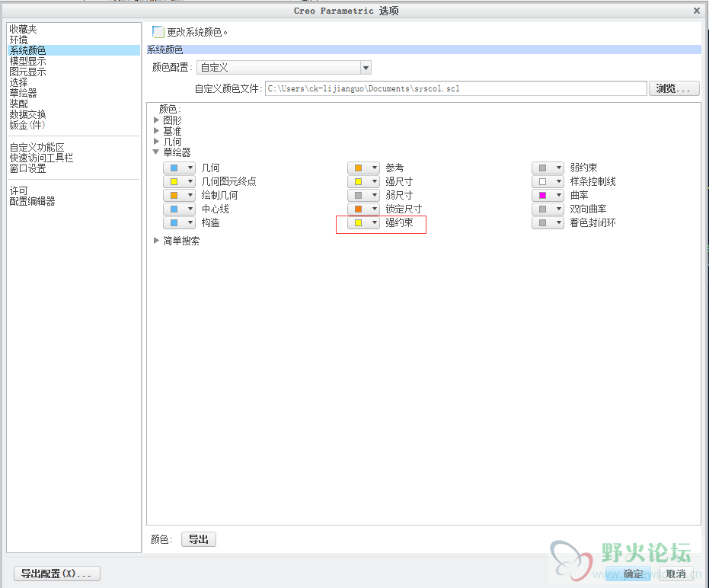Image resolution: width=709 pixels, height=588 pixels.
Task: Open the orange color swatch for 绘制几何
Action: point(180,196)
